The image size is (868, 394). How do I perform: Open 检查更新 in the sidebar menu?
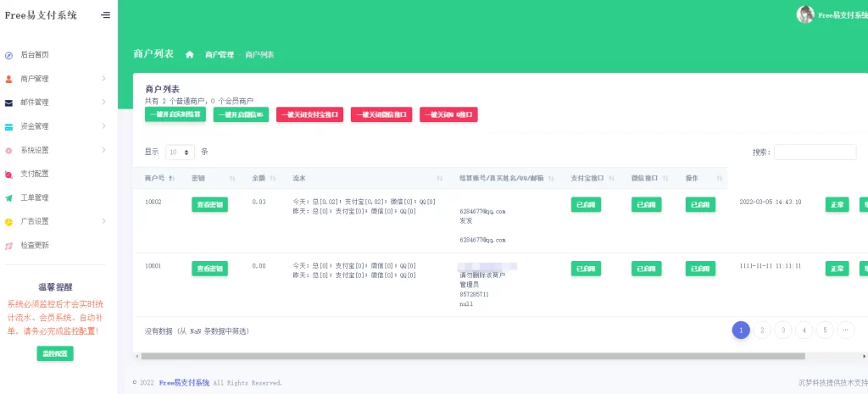tap(34, 245)
